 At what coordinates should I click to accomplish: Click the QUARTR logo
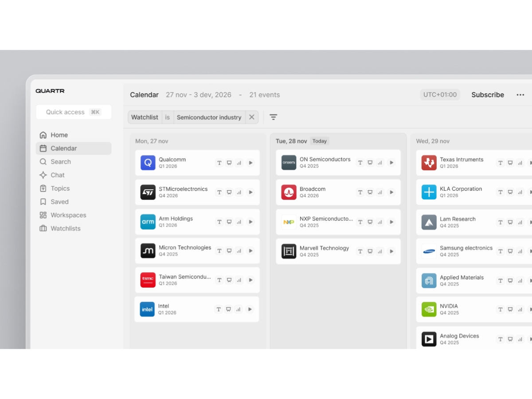(50, 91)
